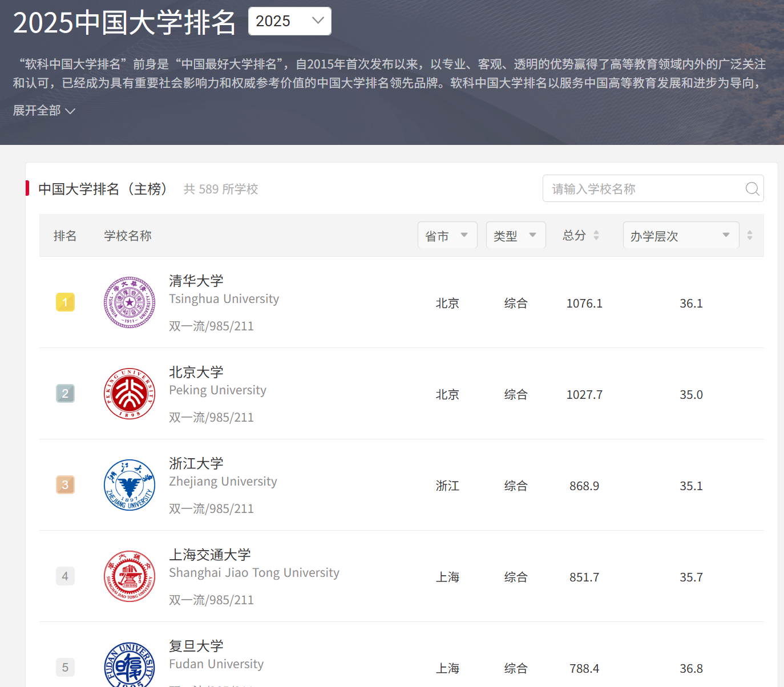Click the English name Peking University
Image resolution: width=784 pixels, height=687 pixels.
click(217, 390)
